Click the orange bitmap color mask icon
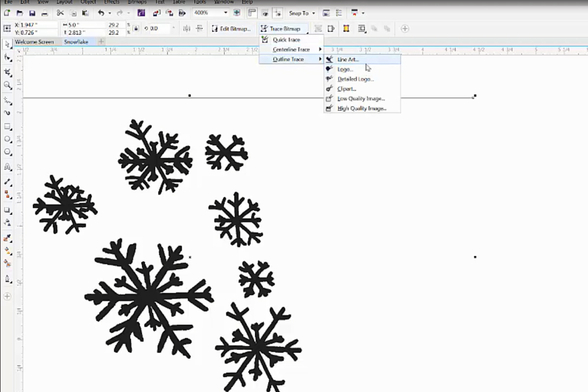 [346, 29]
